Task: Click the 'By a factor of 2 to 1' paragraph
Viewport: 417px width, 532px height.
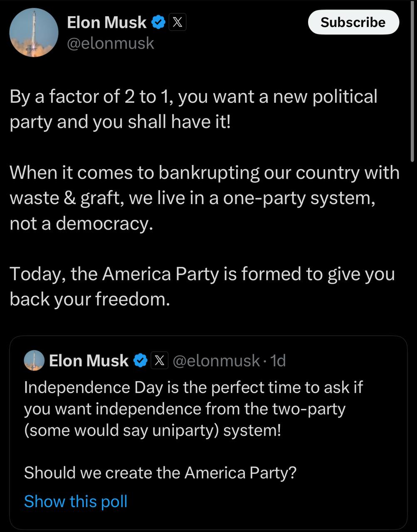Action: click(x=193, y=109)
